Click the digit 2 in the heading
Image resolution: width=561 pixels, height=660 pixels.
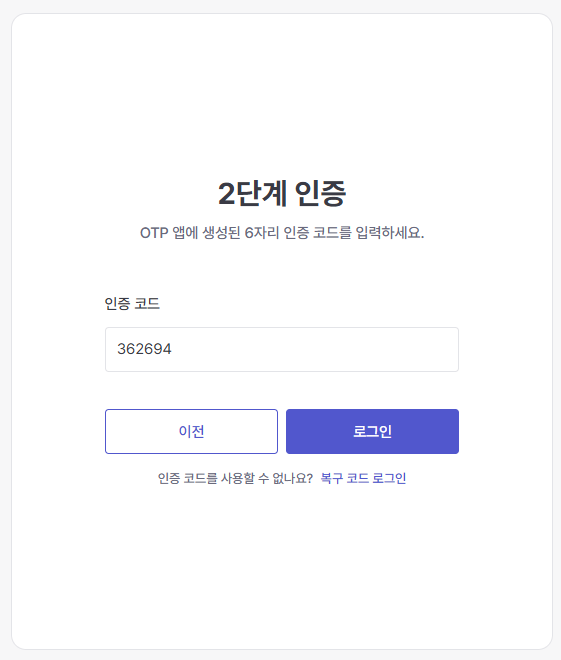(226, 194)
